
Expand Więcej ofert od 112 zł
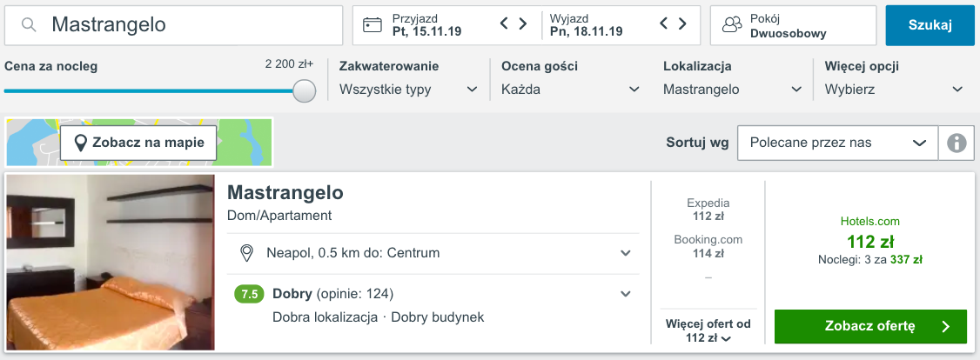pos(708,331)
